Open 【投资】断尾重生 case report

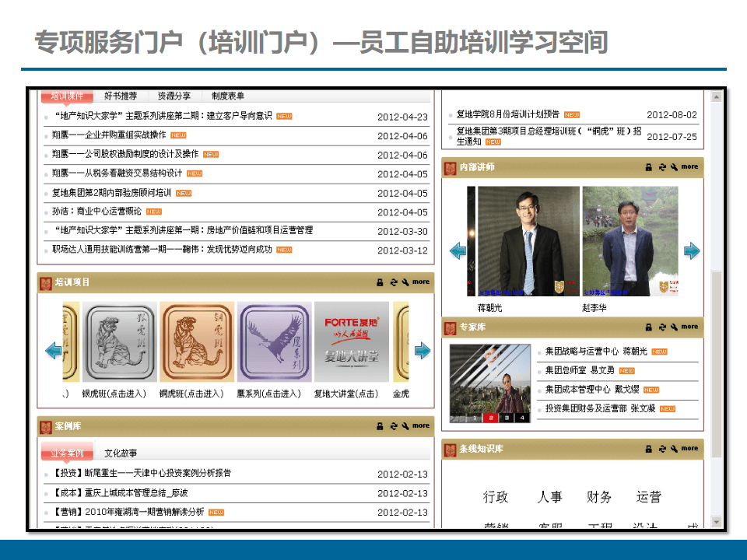[142, 474]
